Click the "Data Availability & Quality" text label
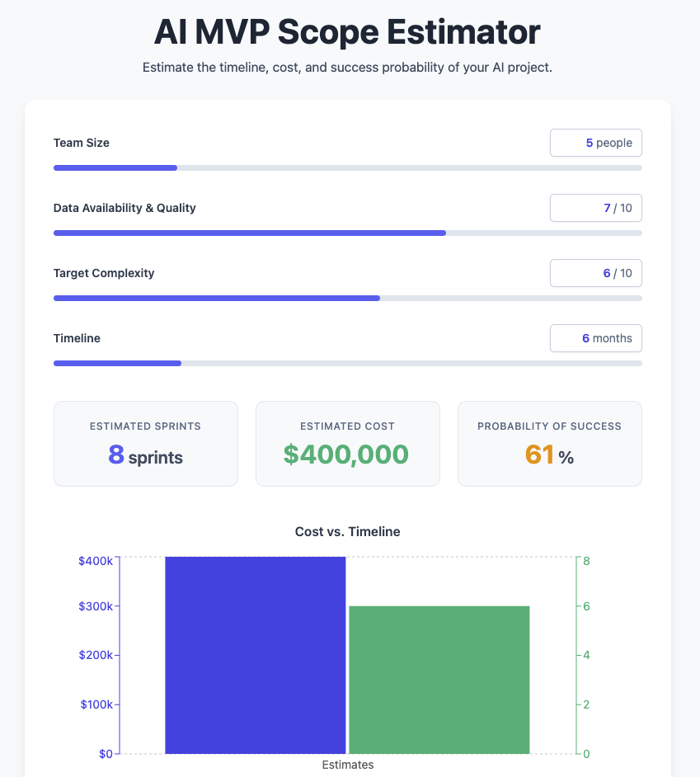Screen dimensions: 700x777 (124, 208)
